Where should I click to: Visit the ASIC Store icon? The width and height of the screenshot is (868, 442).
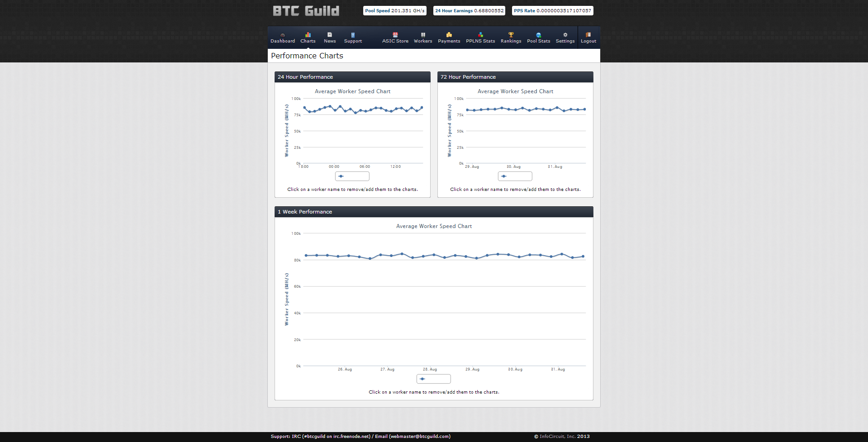[x=395, y=35]
